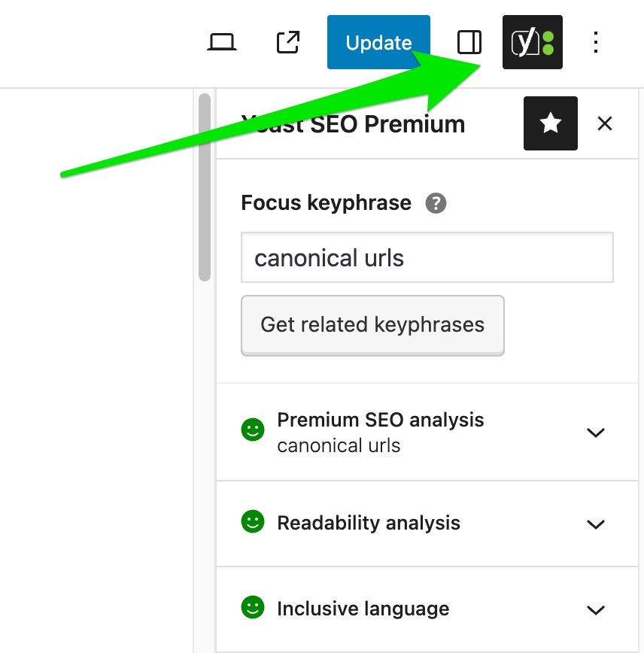Open the Focus keyphrase help tooltip icon
Screen dimensions: 644x653
(x=436, y=202)
